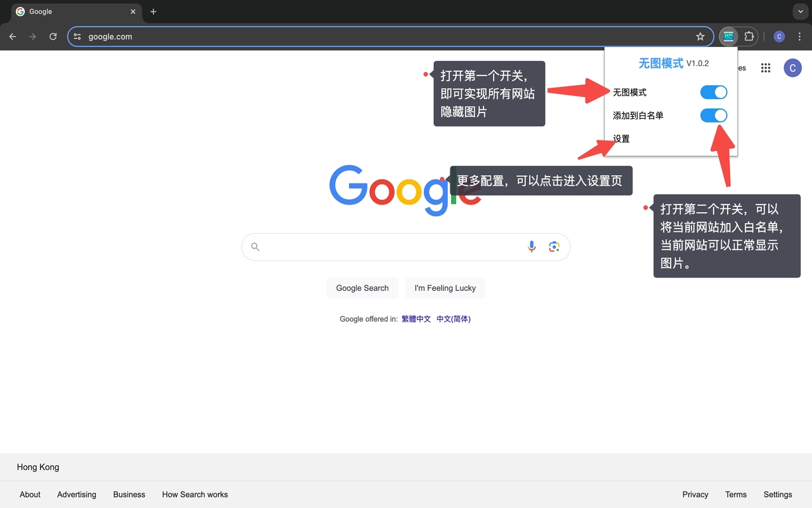Select the Google browser tab

[76, 11]
